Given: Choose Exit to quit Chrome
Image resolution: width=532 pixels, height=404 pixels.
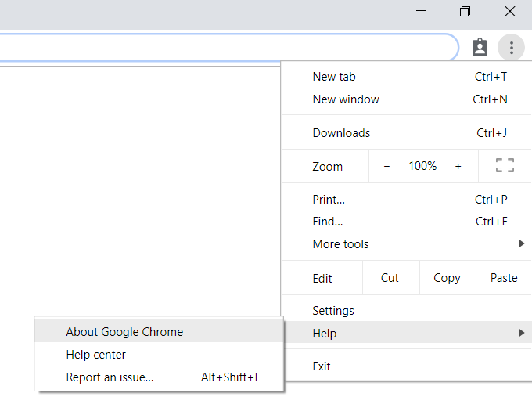Looking at the screenshot, I should (407, 366).
